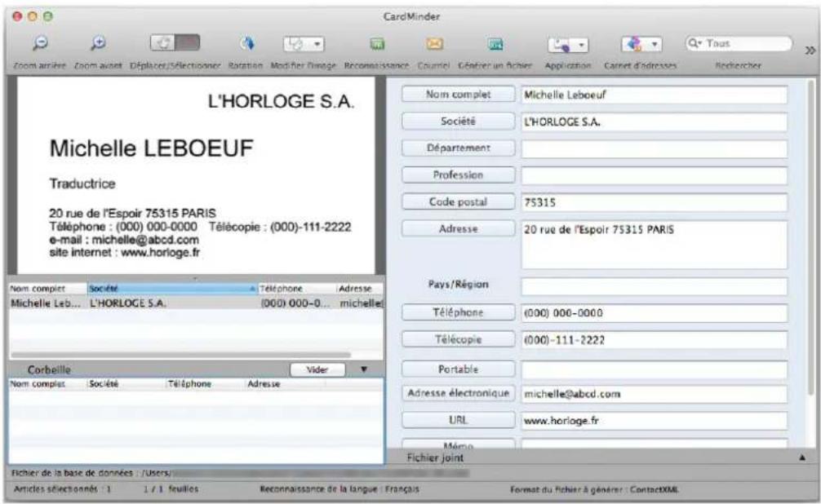Show toolbar overflow items chevron

810,51
